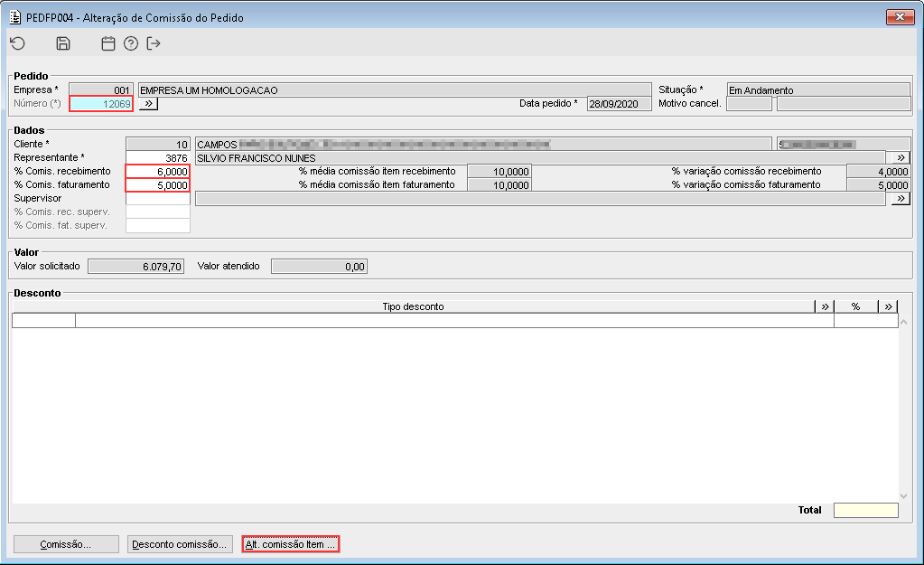The image size is (924, 565).
Task: Click the save floppy disk icon
Action: click(63, 43)
